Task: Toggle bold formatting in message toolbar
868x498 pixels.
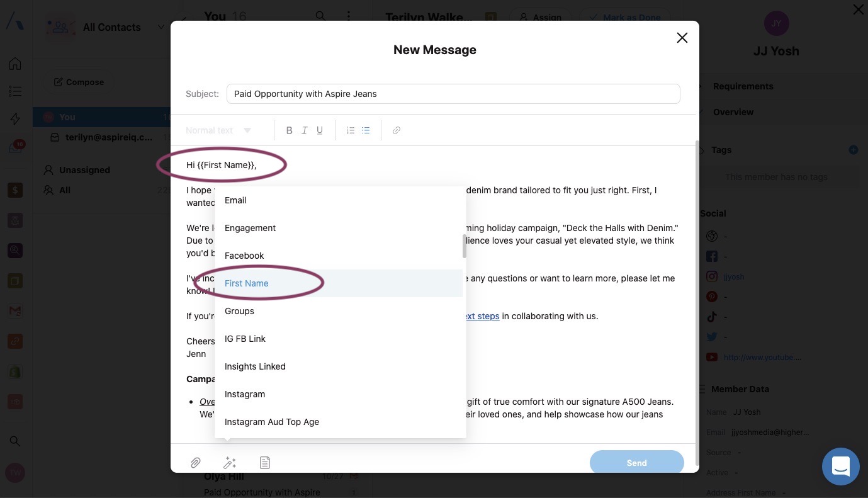Action: click(x=289, y=130)
